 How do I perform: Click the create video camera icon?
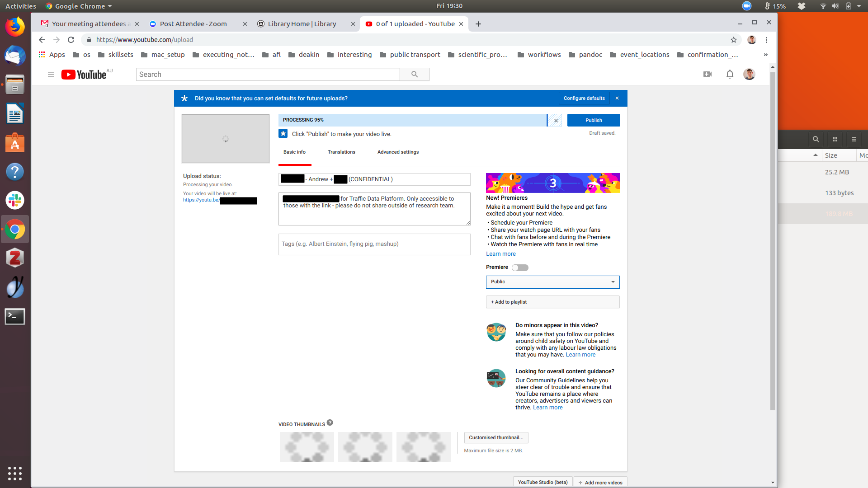(708, 74)
